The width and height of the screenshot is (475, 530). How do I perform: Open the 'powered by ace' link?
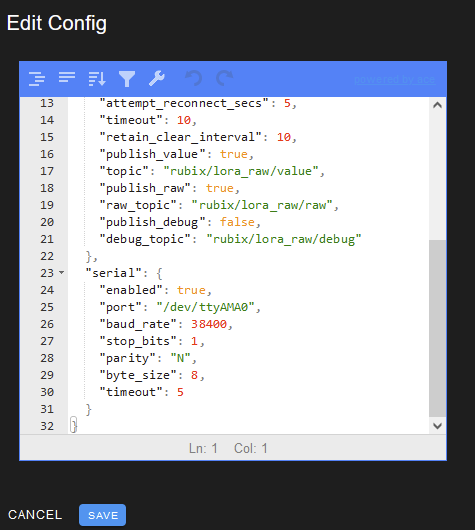point(395,79)
